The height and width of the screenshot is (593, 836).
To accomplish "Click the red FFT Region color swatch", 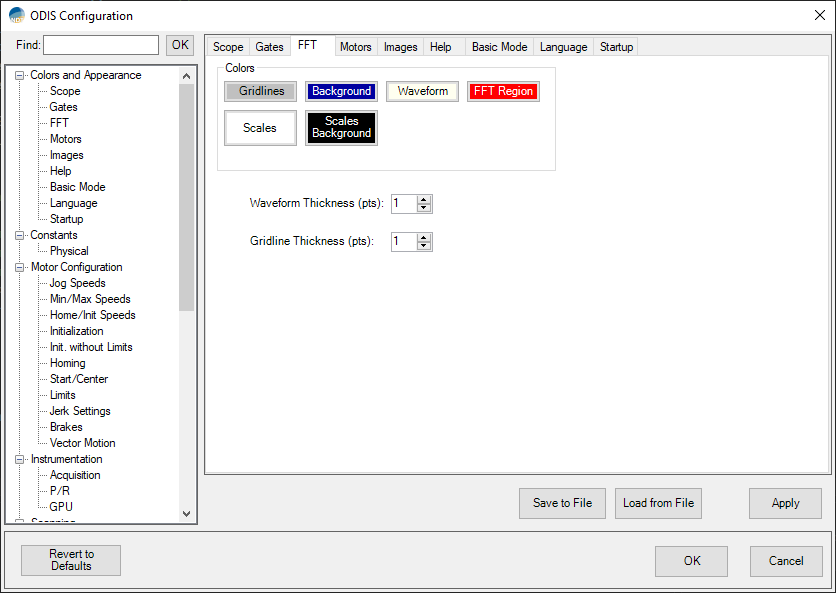I will (503, 92).
